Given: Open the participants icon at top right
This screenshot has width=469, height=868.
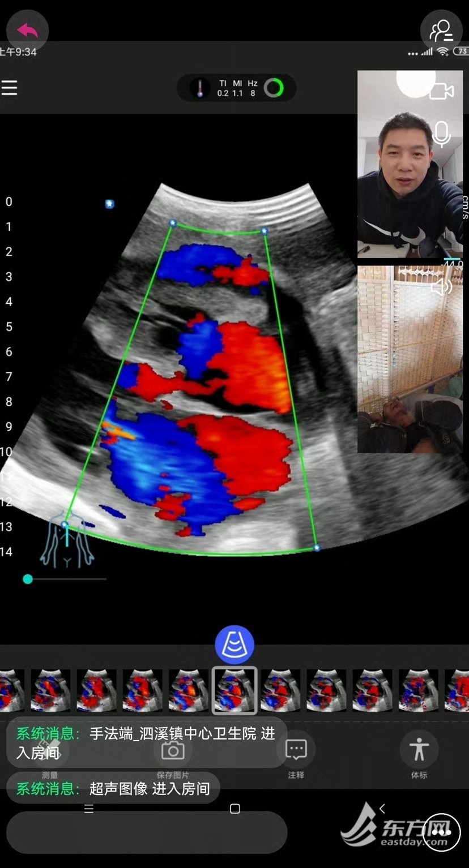Looking at the screenshot, I should 441,31.
